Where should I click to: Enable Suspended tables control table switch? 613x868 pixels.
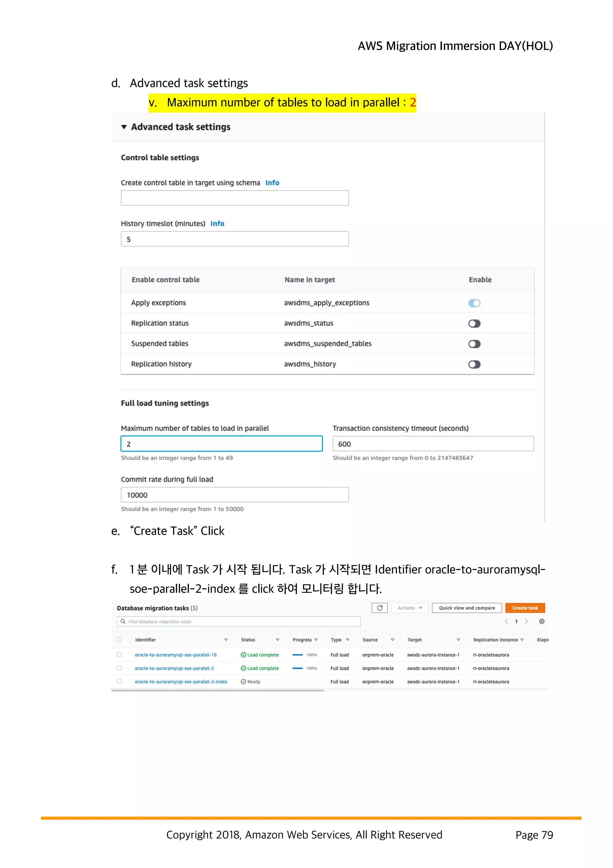[474, 344]
